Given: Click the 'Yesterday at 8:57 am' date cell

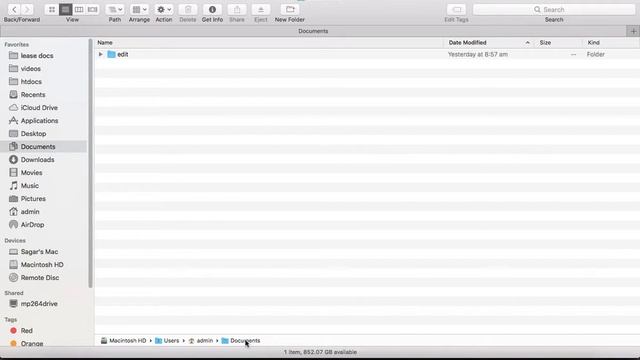Looking at the screenshot, I should (478, 54).
